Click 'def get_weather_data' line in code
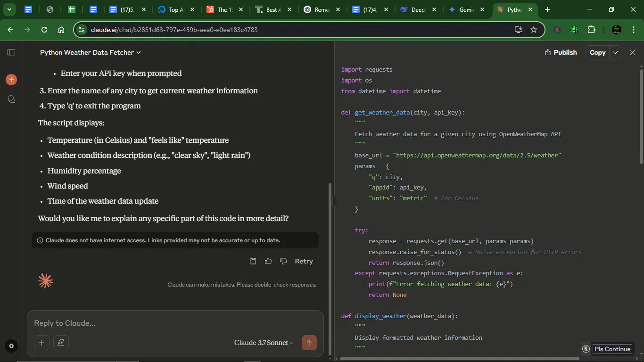The width and height of the screenshot is (644, 362). (403, 113)
